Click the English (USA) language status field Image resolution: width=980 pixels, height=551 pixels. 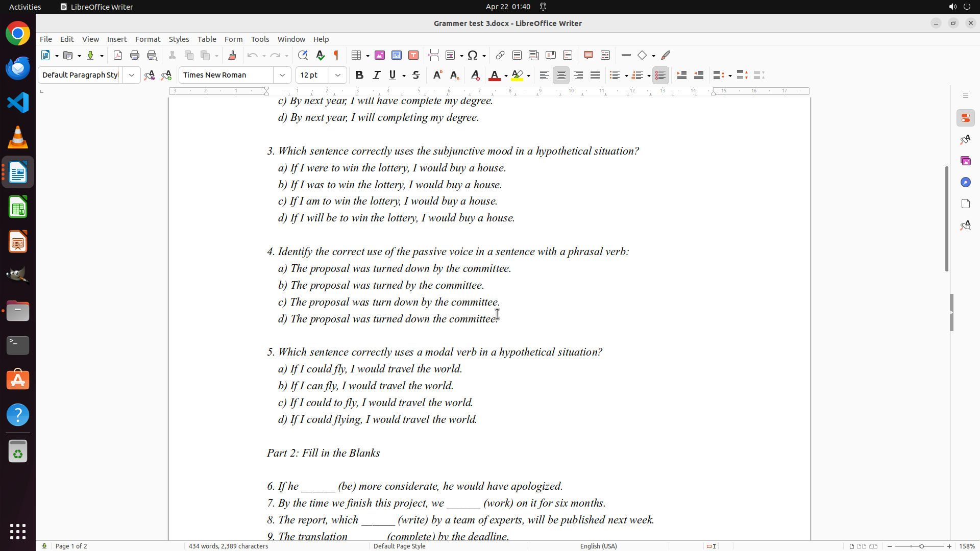(x=598, y=546)
